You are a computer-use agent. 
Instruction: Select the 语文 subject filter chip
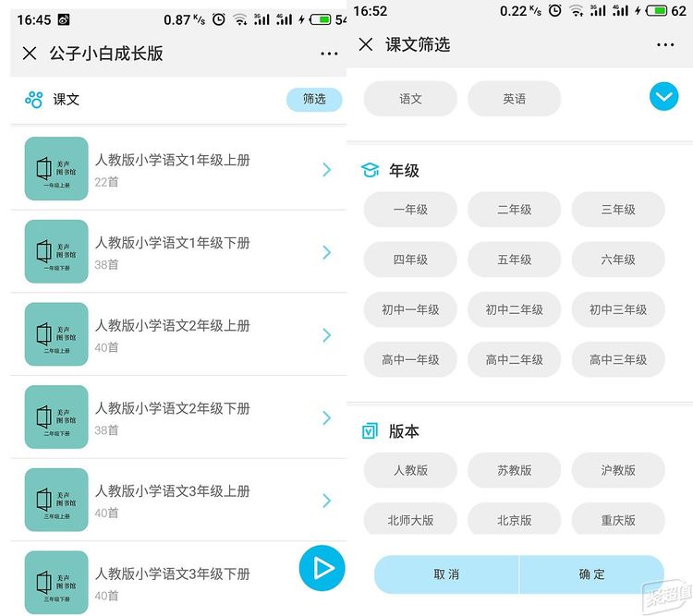pos(410,99)
